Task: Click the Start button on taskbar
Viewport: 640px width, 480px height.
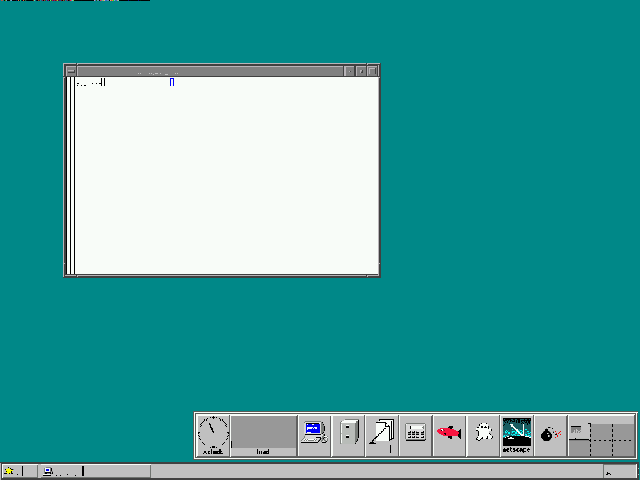Action: 14,471
